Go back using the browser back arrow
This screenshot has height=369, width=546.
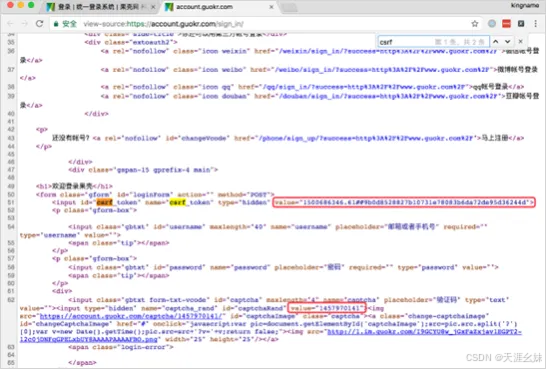10,24
